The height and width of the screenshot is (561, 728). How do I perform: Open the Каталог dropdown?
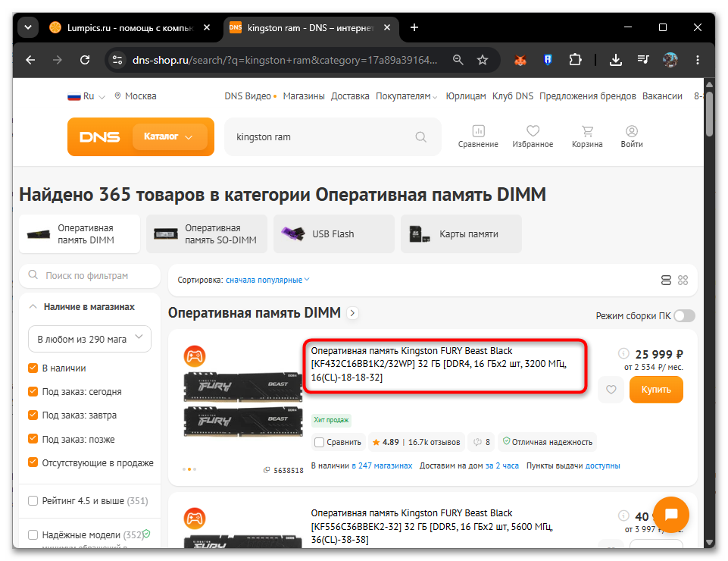pos(170,136)
